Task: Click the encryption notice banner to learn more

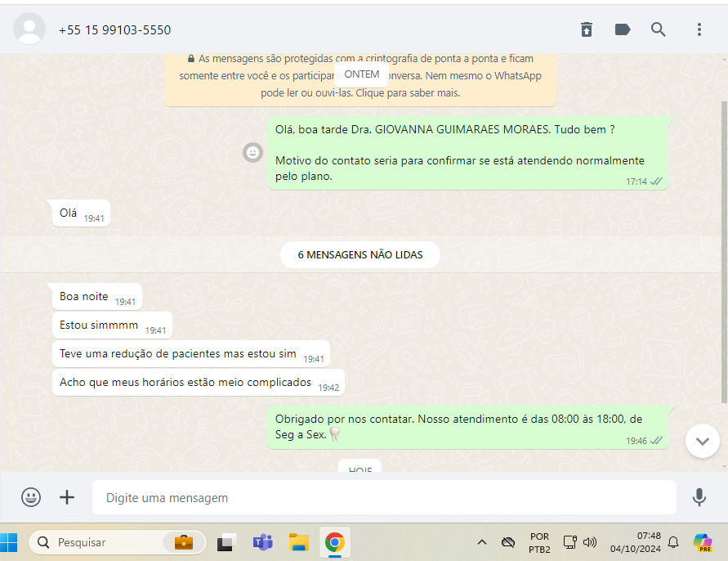Action: click(x=360, y=79)
